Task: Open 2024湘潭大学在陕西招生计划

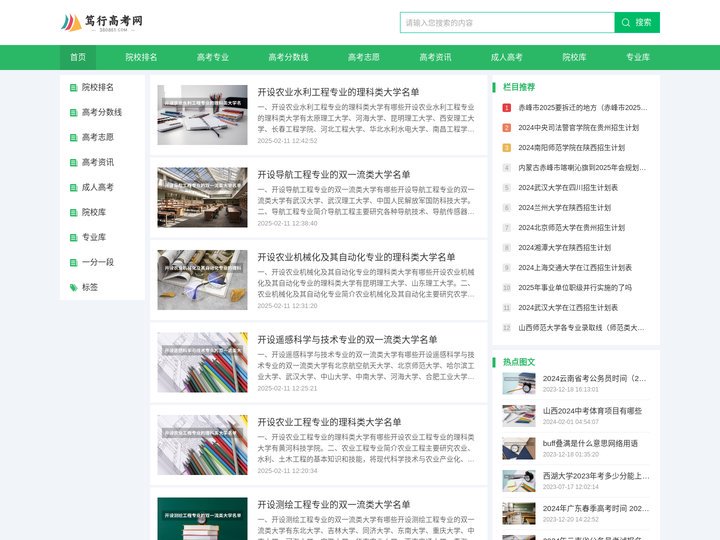Action: pos(564,248)
